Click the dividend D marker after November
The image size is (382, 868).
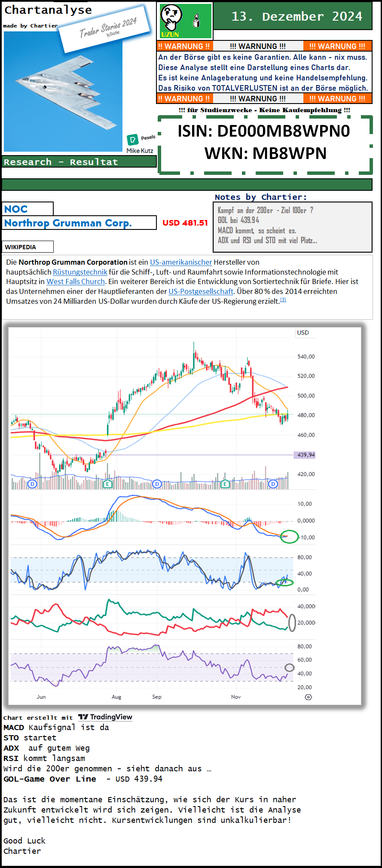273,484
